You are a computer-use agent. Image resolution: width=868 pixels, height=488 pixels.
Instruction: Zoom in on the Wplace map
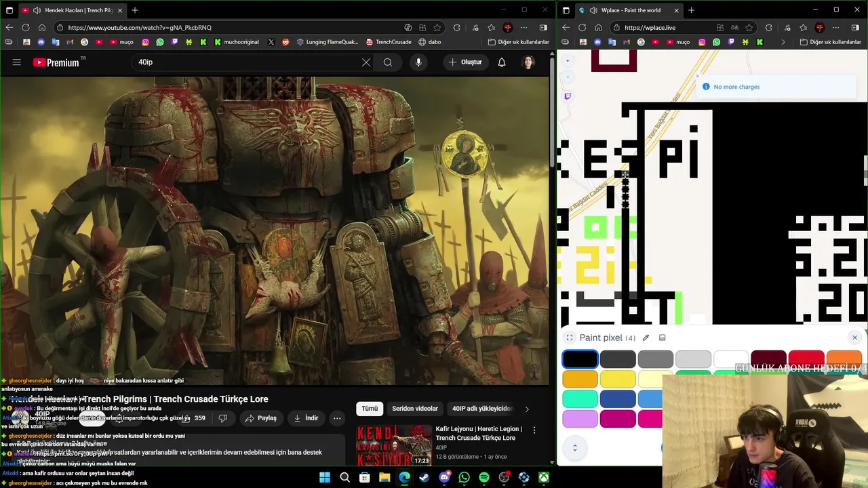point(568,61)
